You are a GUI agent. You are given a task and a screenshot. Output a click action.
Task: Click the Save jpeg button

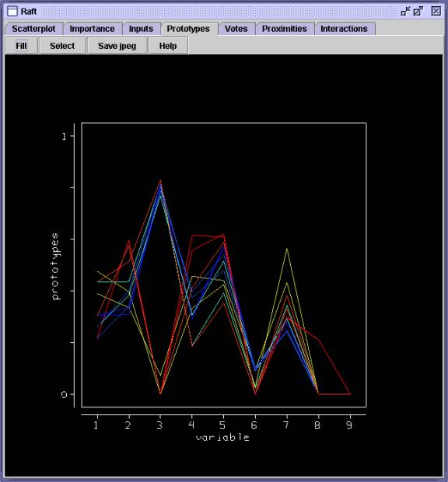(x=117, y=46)
